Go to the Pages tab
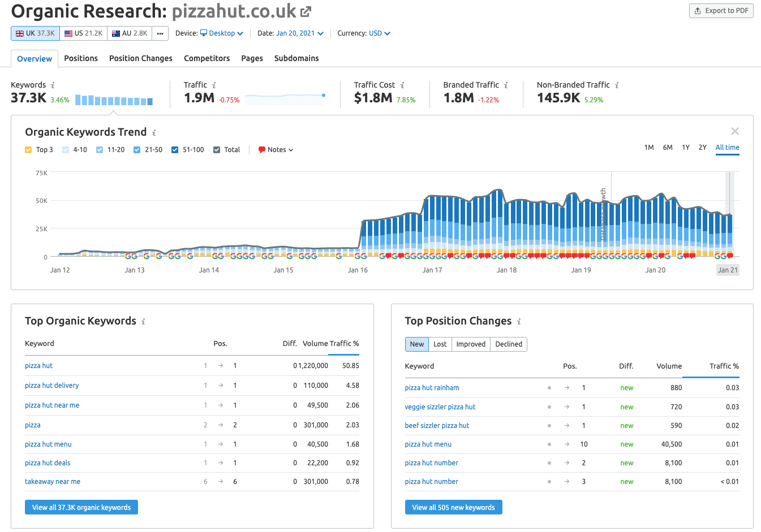The image size is (761, 532). coord(252,58)
